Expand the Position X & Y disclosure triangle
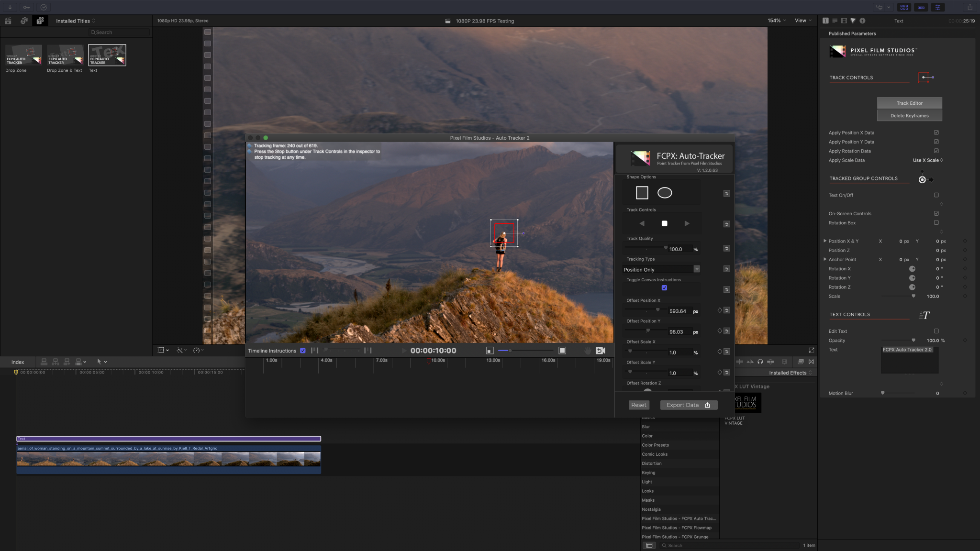The width and height of the screenshot is (980, 551). 825,241
